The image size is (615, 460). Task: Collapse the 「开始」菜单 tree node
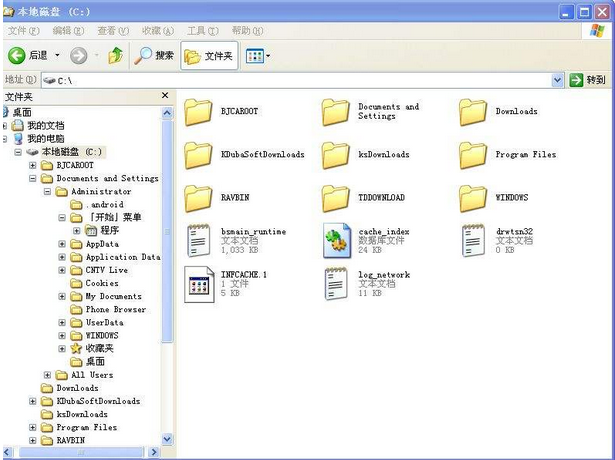[x=62, y=217]
